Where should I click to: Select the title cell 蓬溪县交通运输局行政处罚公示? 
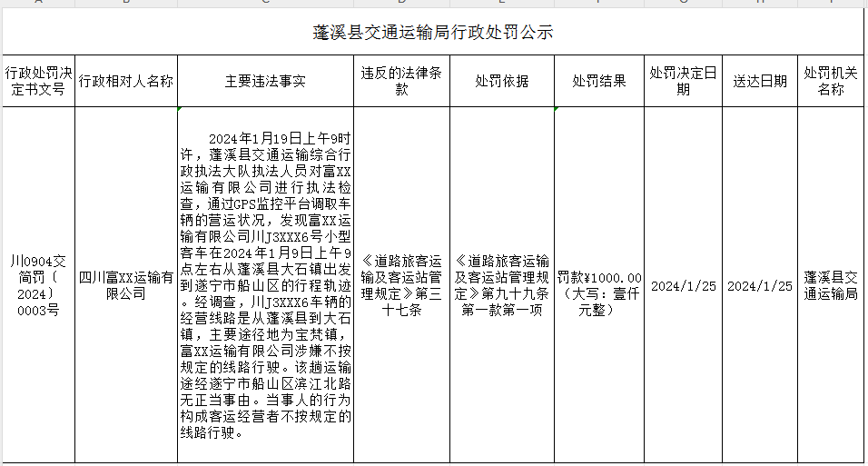[x=433, y=34]
